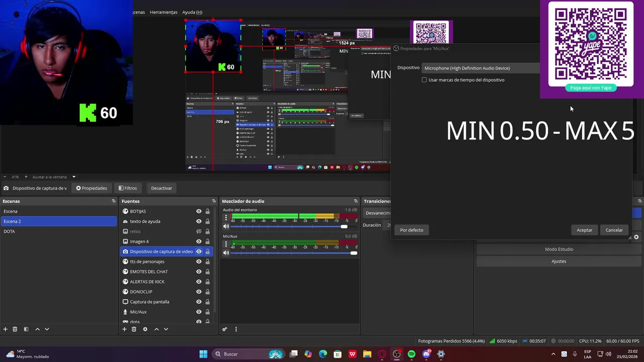Image resolution: width=644 pixels, height=362 pixels.
Task: Move source down in Fuentes toolbar
Action: (x=166, y=329)
